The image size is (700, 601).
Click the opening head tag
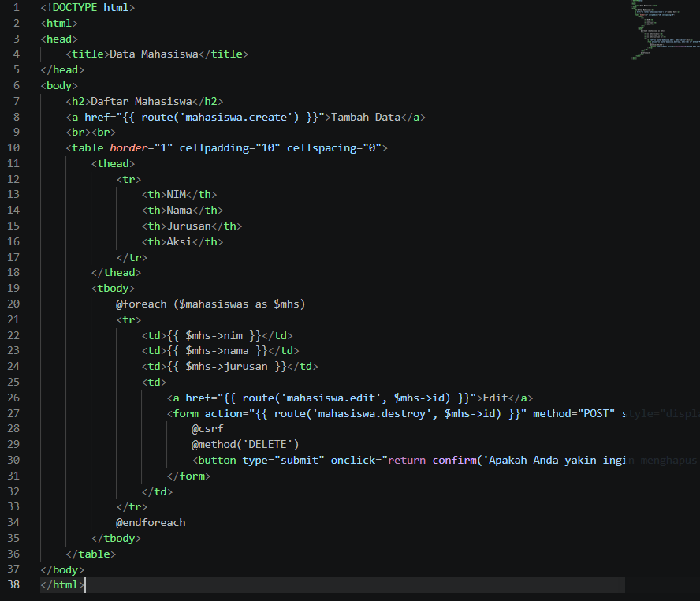point(59,39)
